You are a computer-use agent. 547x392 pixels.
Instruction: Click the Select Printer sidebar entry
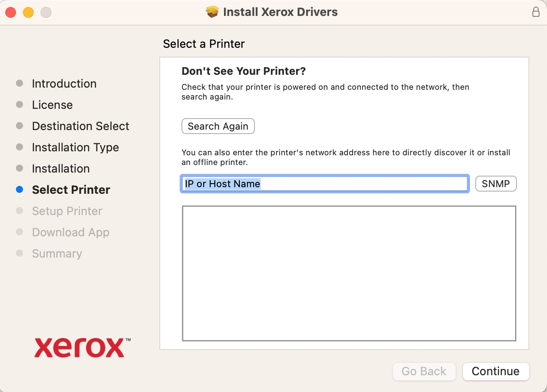[71, 189]
